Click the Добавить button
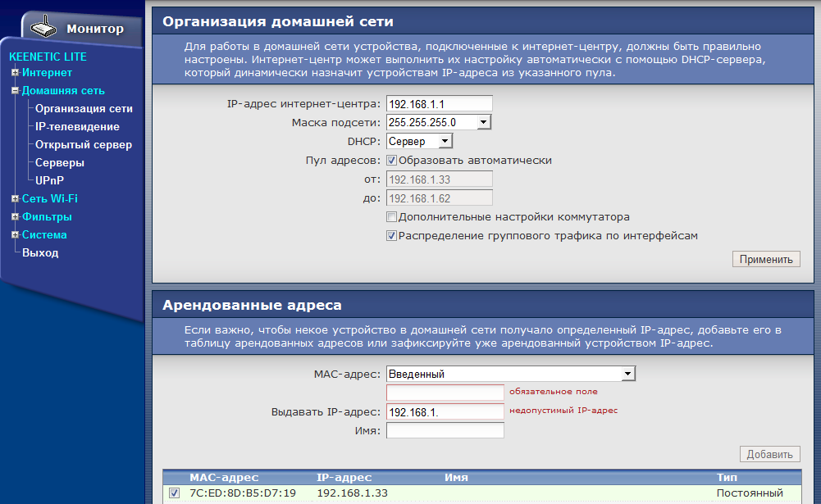Image resolution: width=821 pixels, height=504 pixels. coord(769,454)
